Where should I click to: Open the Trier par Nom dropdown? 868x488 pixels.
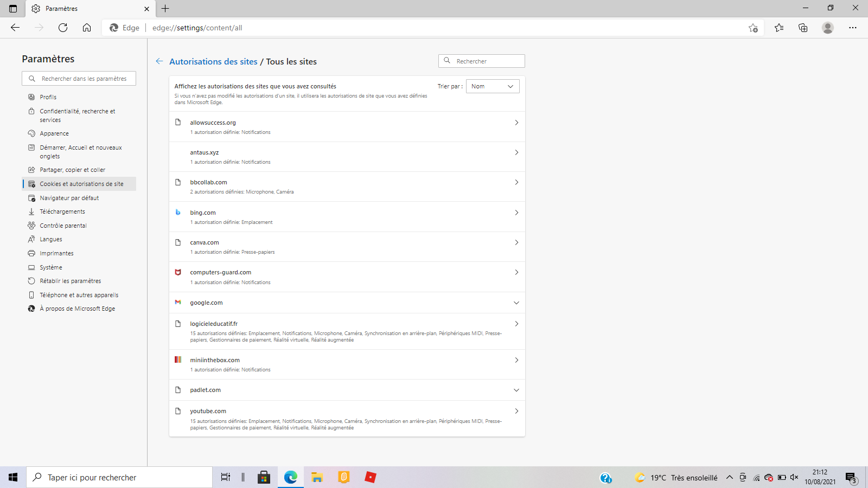(493, 86)
